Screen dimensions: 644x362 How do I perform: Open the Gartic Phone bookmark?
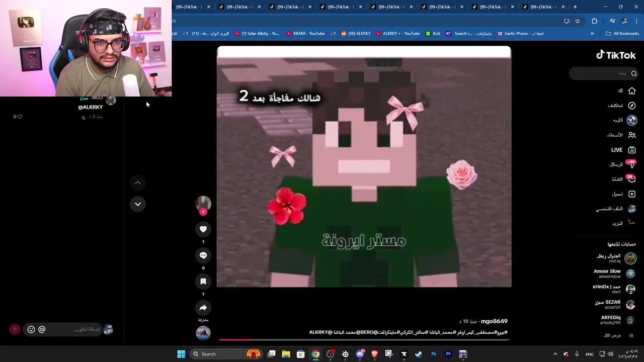(520, 34)
